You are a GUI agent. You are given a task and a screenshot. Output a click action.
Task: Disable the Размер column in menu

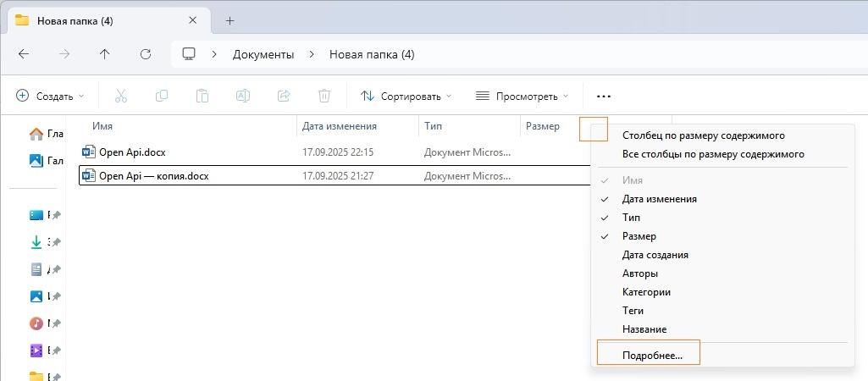click(639, 236)
